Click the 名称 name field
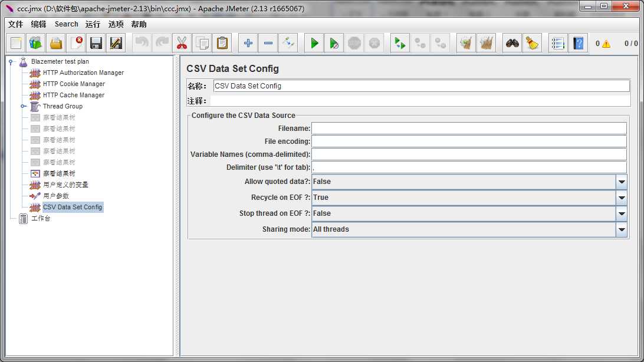 (x=422, y=85)
